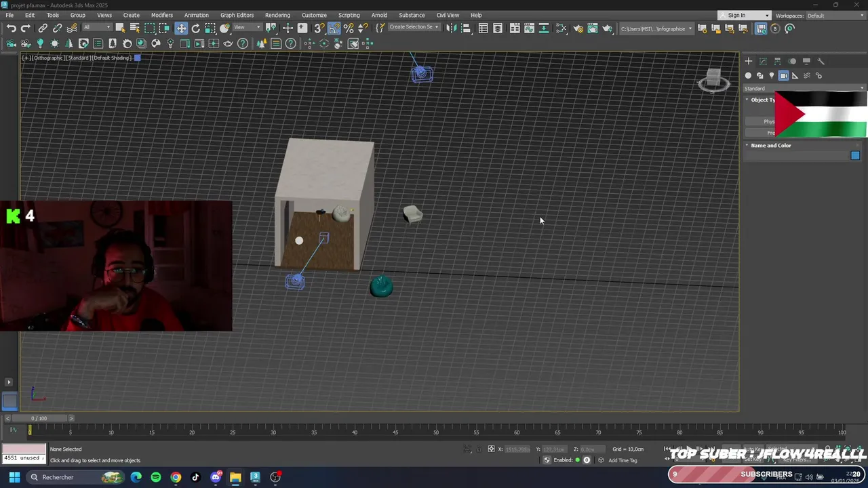Click the Align tool icon
Viewport: 868px width, 488px height.
pos(466,28)
